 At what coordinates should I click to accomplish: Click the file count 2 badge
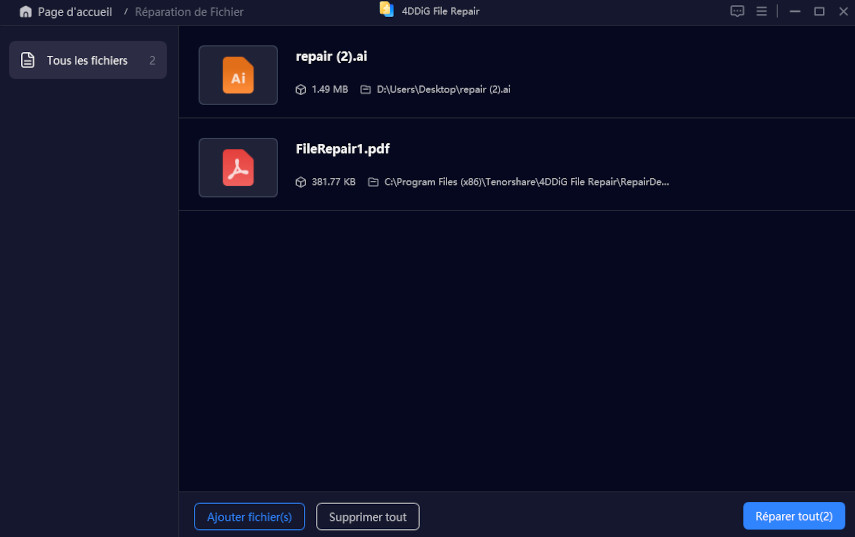coord(152,61)
